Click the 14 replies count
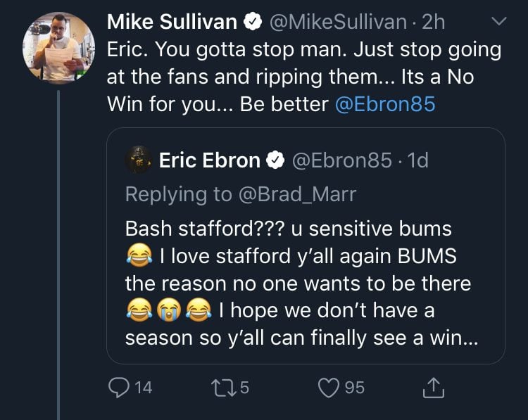 [x=143, y=386]
